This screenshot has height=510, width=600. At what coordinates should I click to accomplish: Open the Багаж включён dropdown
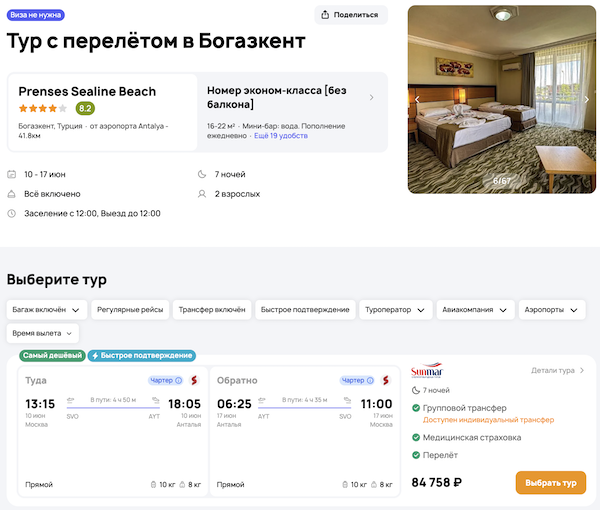pyautogui.click(x=47, y=310)
